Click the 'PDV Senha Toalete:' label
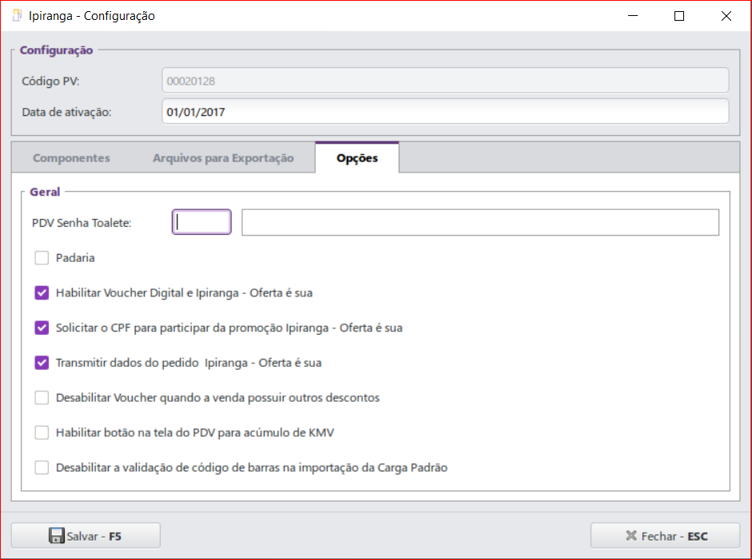The image size is (752, 560). tap(82, 223)
